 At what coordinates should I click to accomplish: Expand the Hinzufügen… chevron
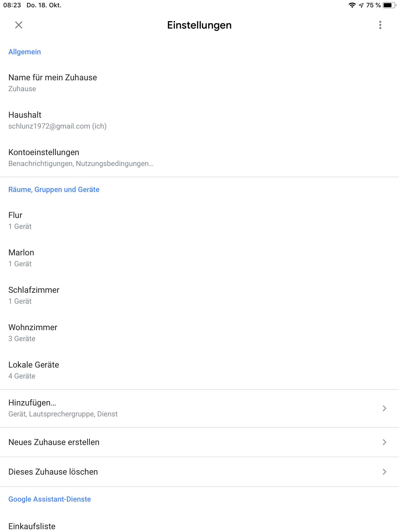pyautogui.click(x=384, y=408)
